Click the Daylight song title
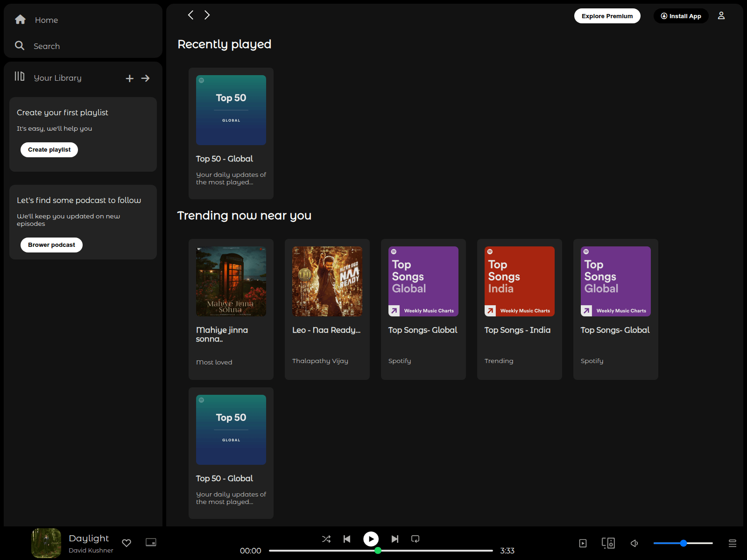This screenshot has height=560, width=747. coord(89,539)
